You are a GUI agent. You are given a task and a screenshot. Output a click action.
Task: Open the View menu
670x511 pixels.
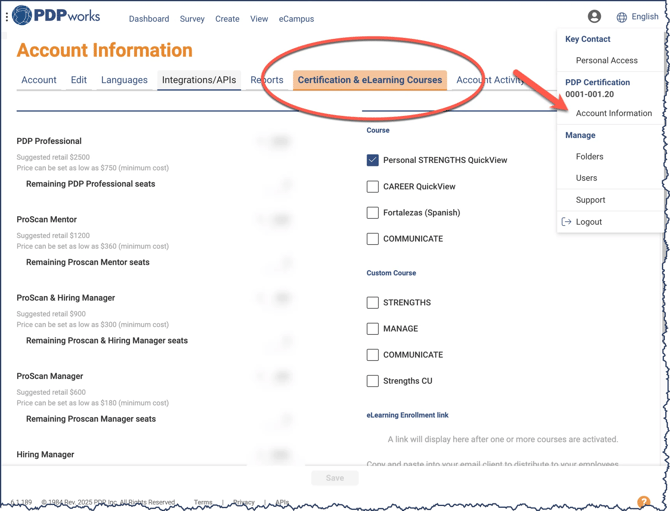[x=259, y=19]
